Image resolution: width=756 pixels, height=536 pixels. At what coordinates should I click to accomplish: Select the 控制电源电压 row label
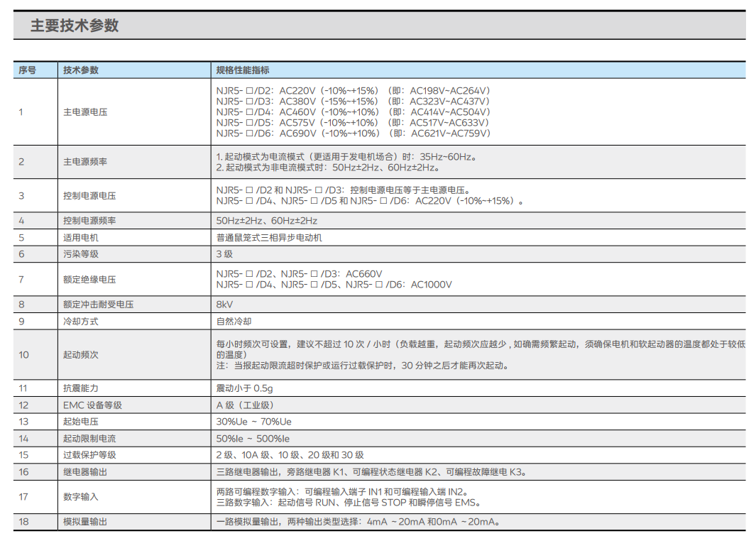pos(89,196)
